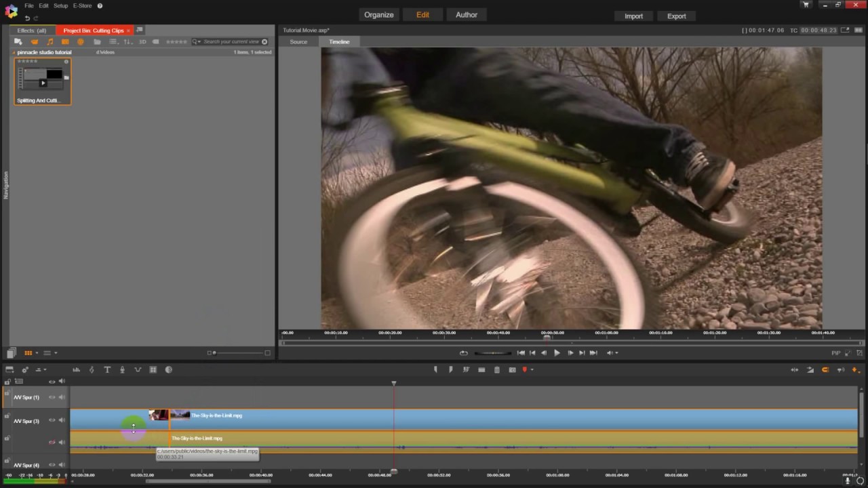Open the File menu
The image size is (868, 488).
point(29,5)
